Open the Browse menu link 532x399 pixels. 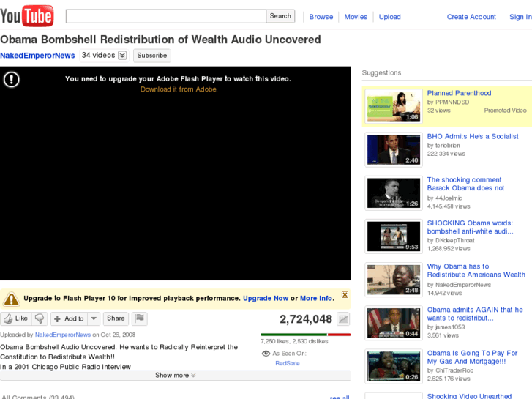[x=321, y=17]
